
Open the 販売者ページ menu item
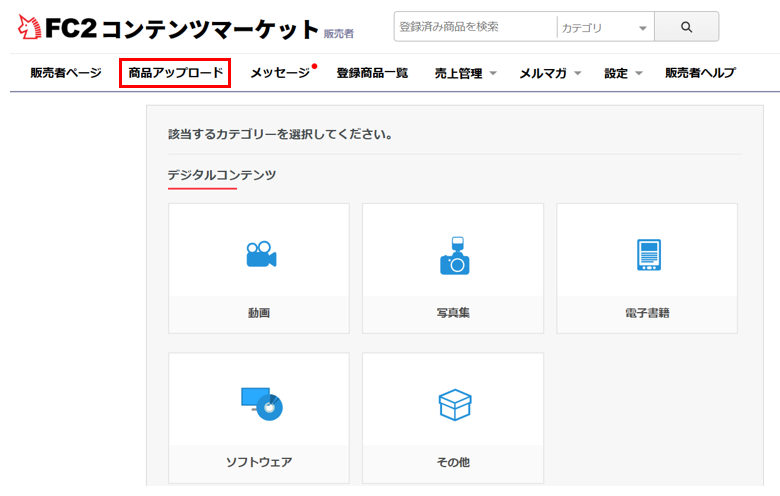pyautogui.click(x=66, y=73)
